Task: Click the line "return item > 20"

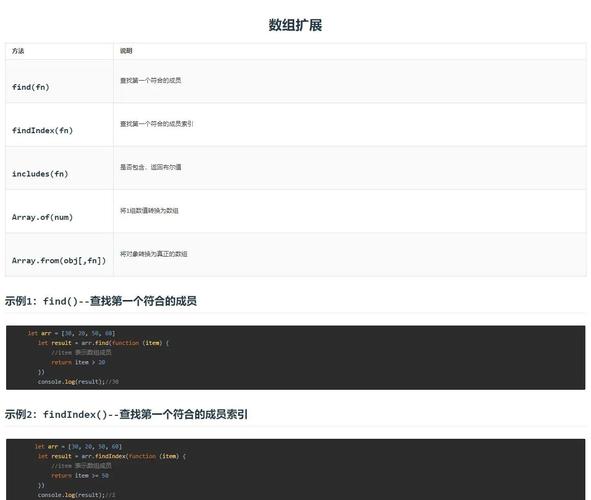Action: pos(78,362)
